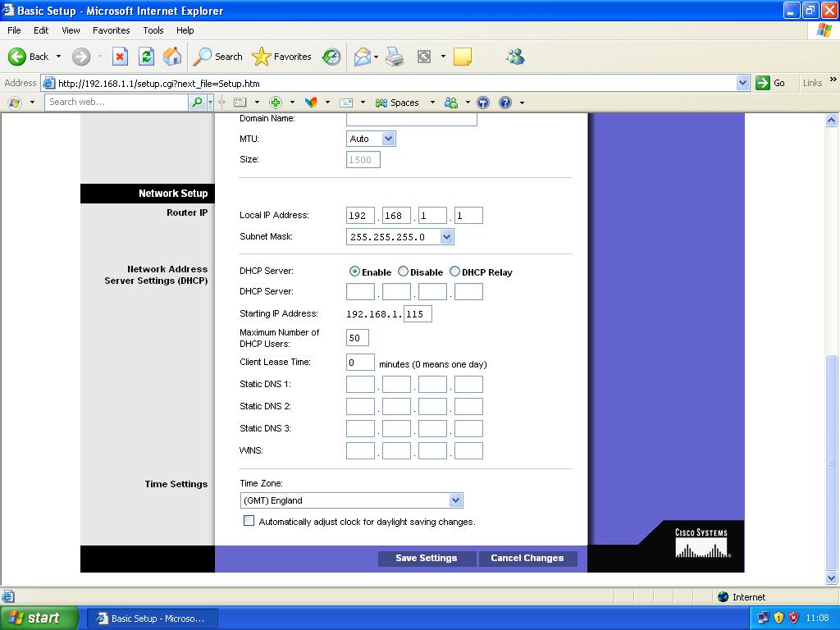Screen dimensions: 840x630
Task: Open the History icon in toolbar
Action: tap(331, 57)
